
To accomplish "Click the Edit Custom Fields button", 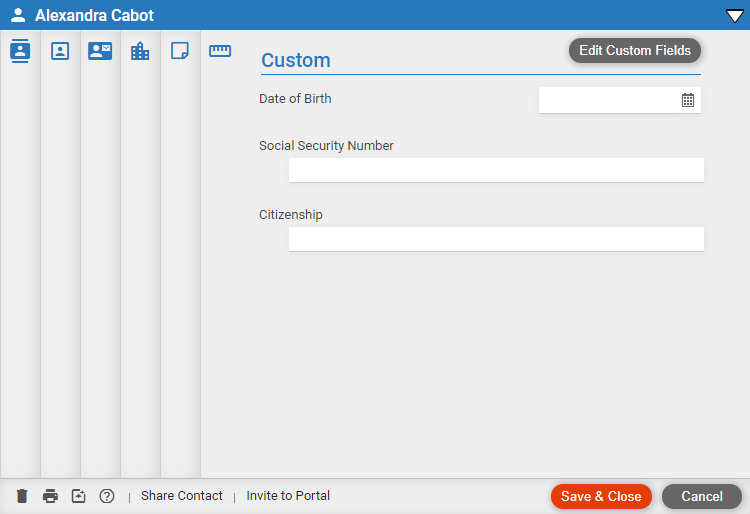I will 635,50.
